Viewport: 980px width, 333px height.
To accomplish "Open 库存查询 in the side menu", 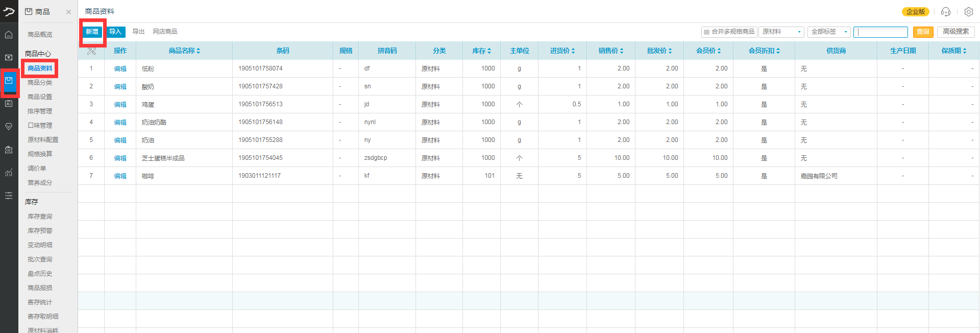I will [40, 217].
